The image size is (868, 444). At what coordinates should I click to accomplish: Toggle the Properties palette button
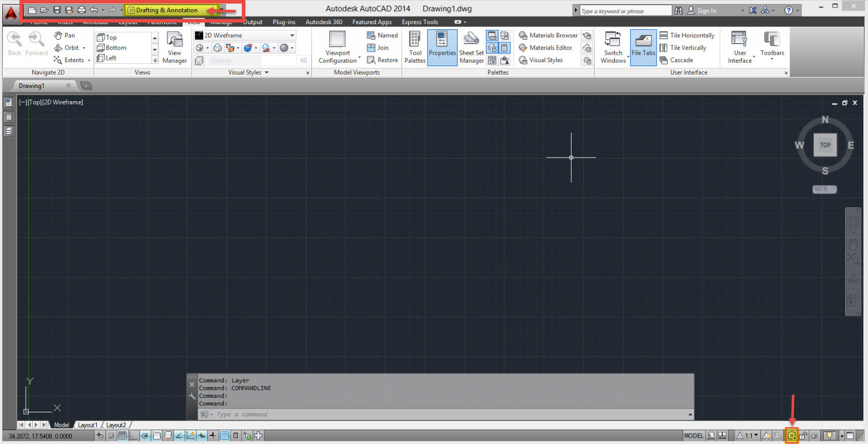(x=442, y=47)
